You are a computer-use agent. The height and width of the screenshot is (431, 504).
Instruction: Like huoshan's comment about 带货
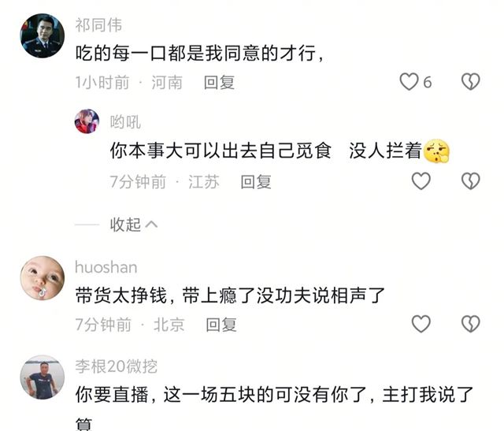pyautogui.click(x=421, y=324)
